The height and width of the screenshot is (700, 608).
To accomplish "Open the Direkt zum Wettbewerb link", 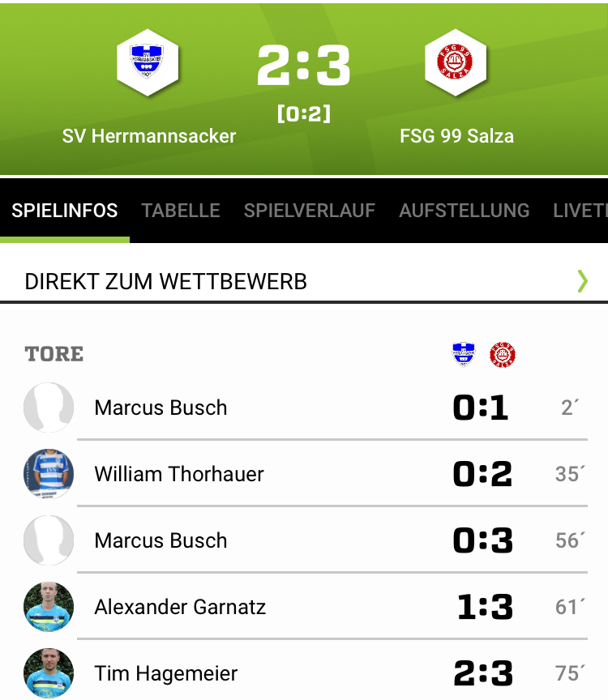I will (x=166, y=281).
